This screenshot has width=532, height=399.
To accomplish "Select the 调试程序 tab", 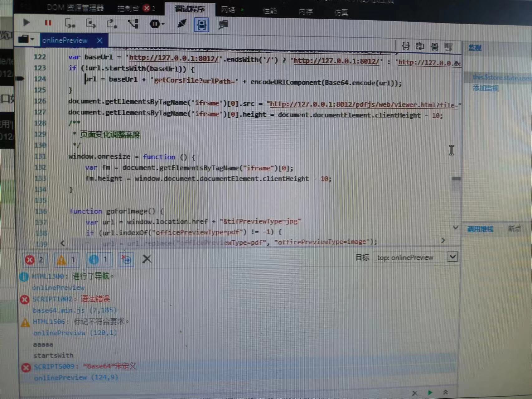I will click(x=190, y=9).
